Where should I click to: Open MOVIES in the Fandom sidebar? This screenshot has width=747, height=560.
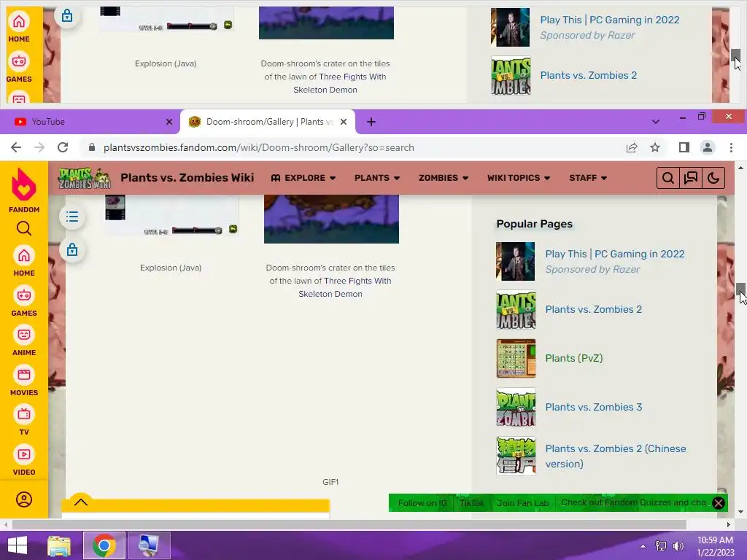point(24,381)
